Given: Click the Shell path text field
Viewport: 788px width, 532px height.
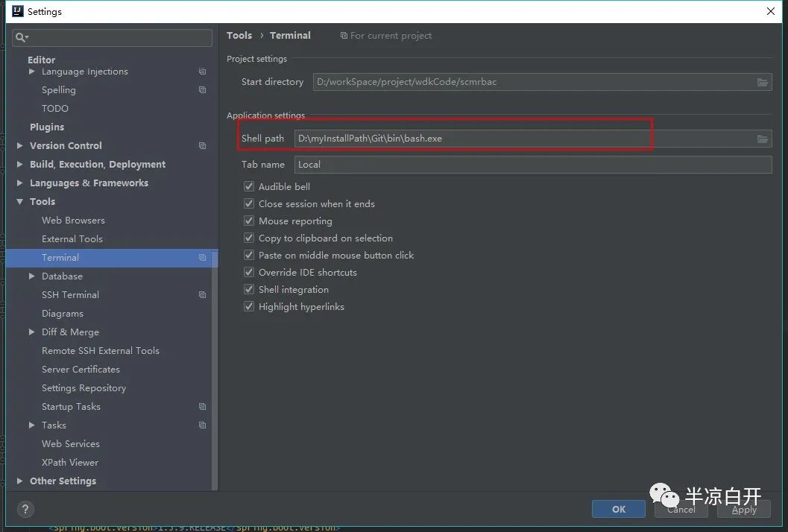Looking at the screenshot, I should tap(533, 138).
